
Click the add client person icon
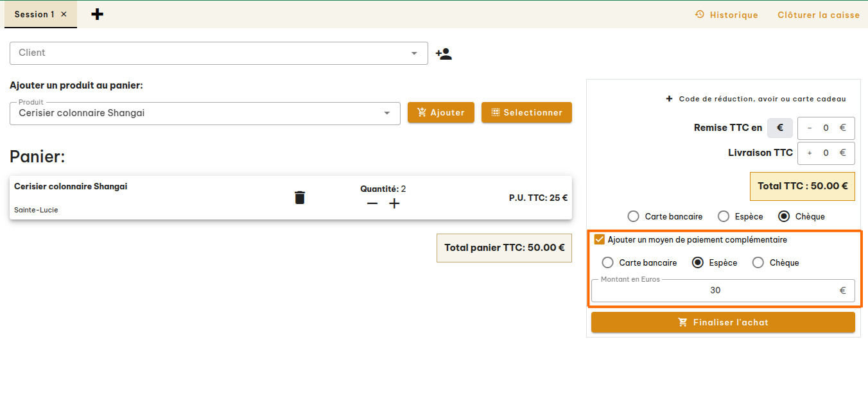[443, 53]
